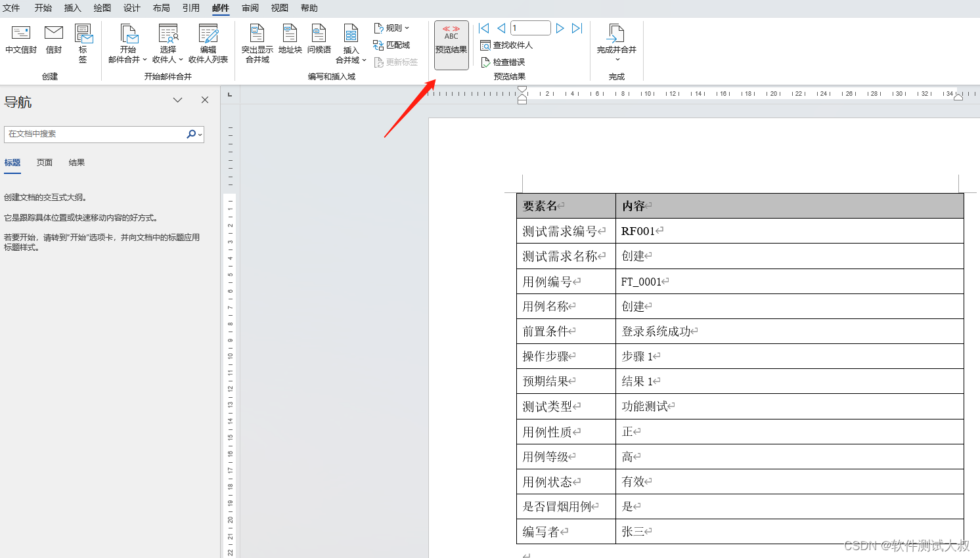980x558 pixels.
Task: Switch to the 引用 References tab
Action: 191,8
